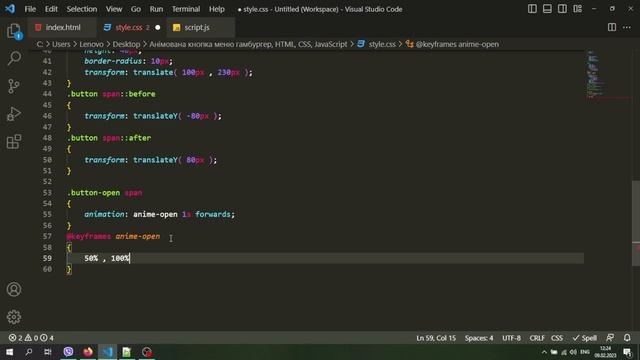
Task: Switch to the style.css tab
Action: 129,27
